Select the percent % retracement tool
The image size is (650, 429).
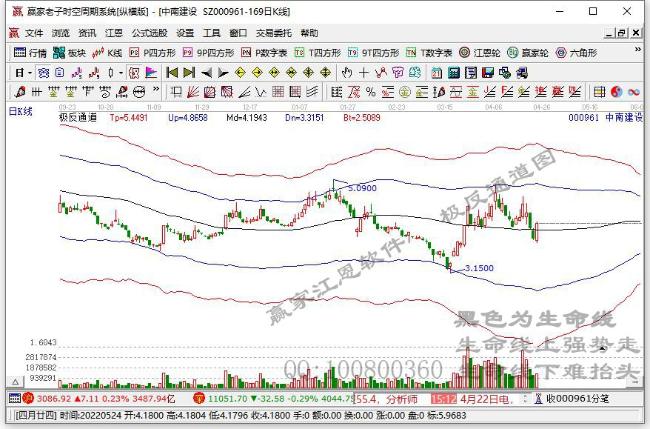tap(371, 92)
